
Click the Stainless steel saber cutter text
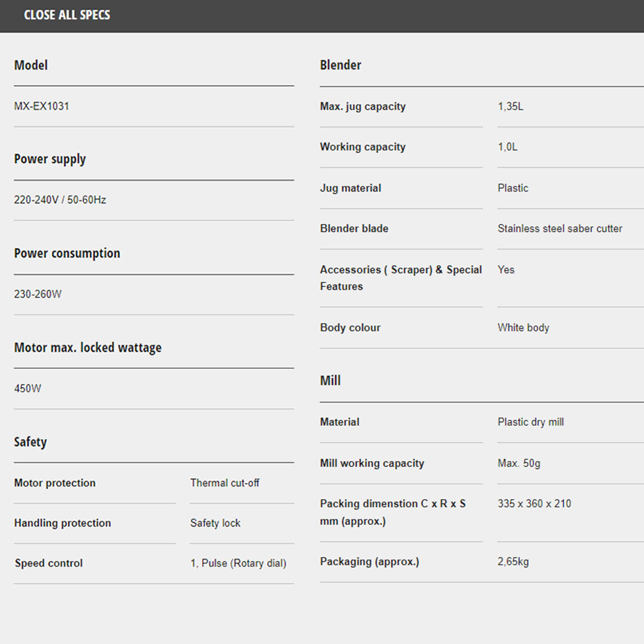(560, 228)
